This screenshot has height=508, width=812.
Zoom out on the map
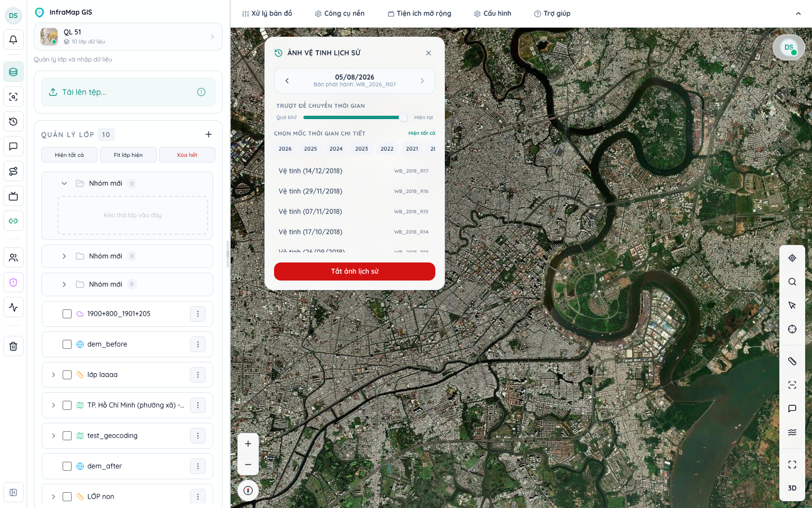tap(248, 465)
